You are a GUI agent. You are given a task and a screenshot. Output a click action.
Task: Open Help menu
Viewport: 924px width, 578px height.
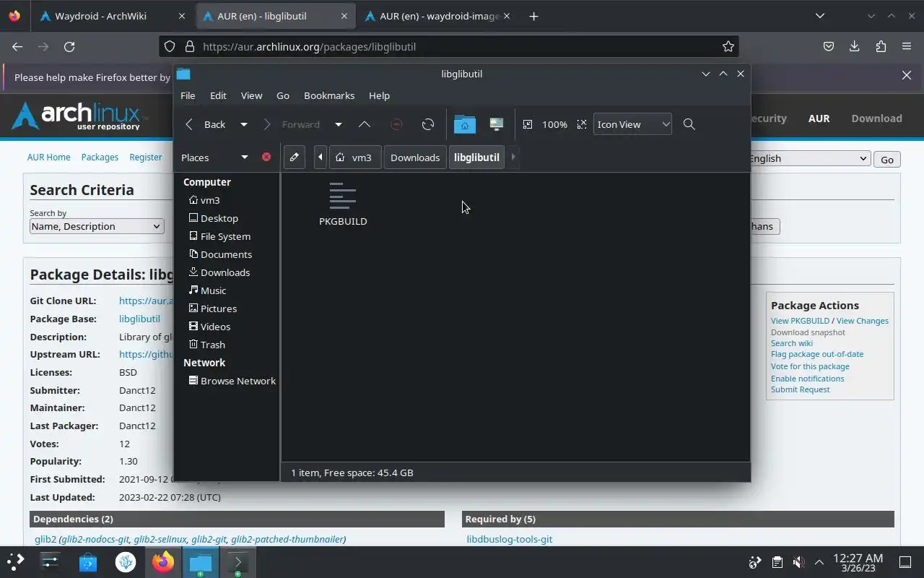click(x=379, y=95)
